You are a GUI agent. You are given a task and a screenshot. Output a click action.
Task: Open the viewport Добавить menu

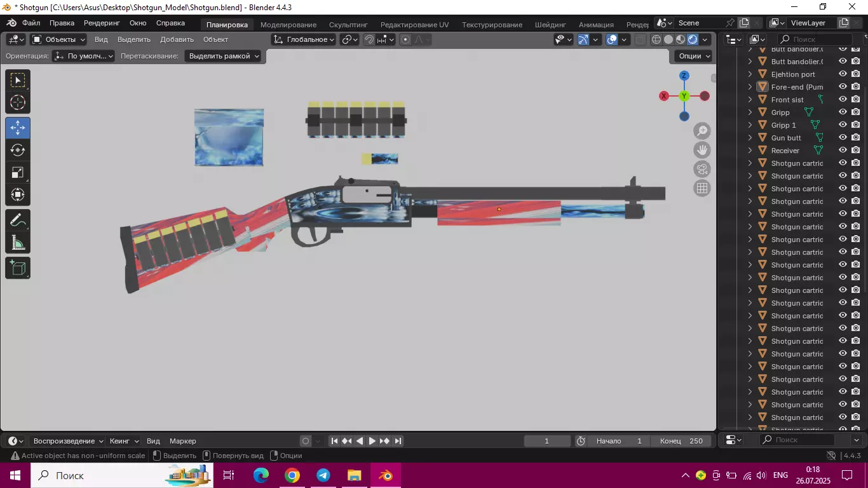(x=177, y=39)
